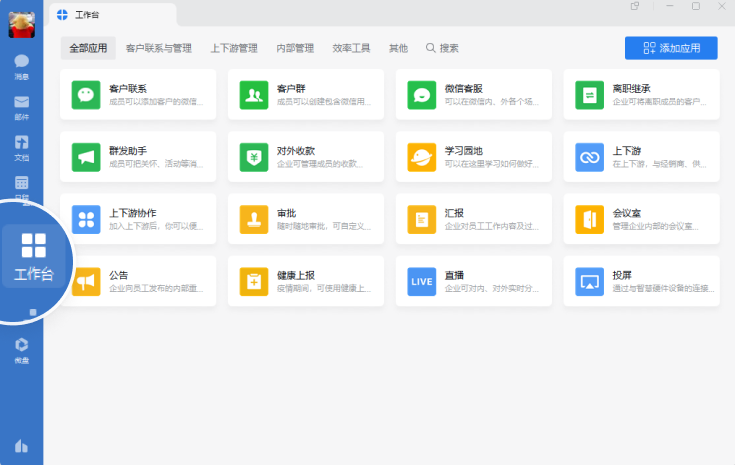Launch the 微信客服 app icon
Viewport: 735px width, 465px height.
pos(422,95)
